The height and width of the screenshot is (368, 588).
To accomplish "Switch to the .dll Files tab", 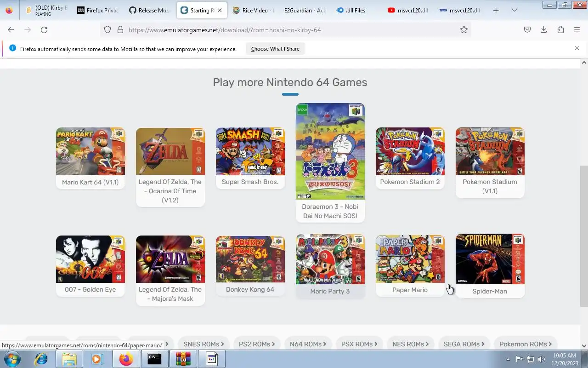I will tap(356, 10).
